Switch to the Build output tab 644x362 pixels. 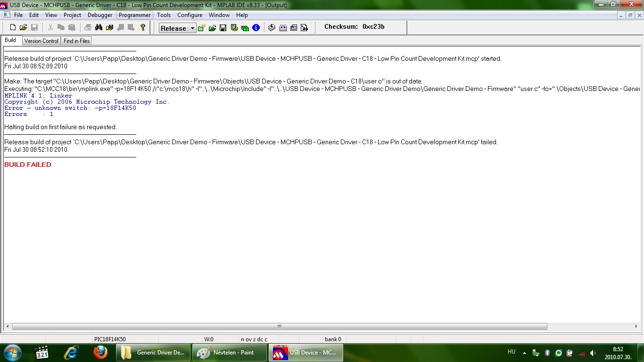click(x=10, y=41)
